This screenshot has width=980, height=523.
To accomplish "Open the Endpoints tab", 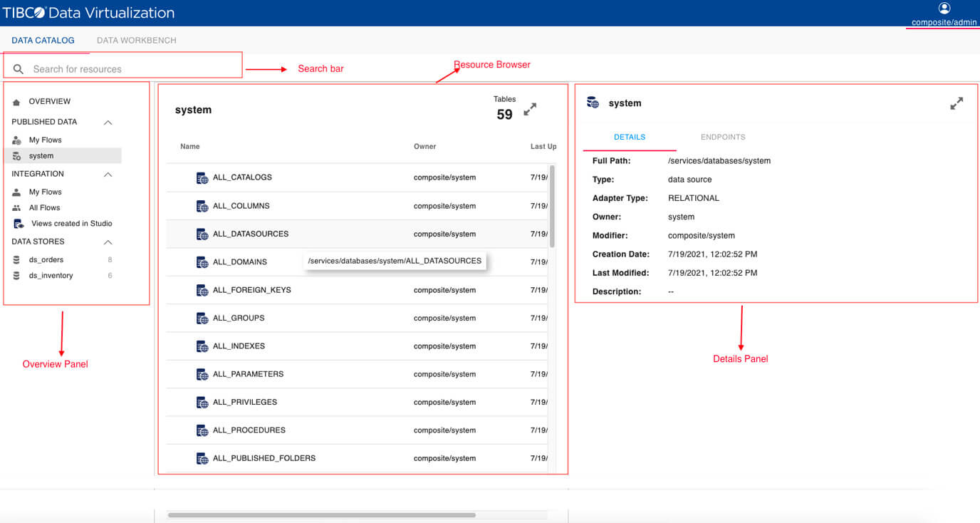I will [723, 137].
